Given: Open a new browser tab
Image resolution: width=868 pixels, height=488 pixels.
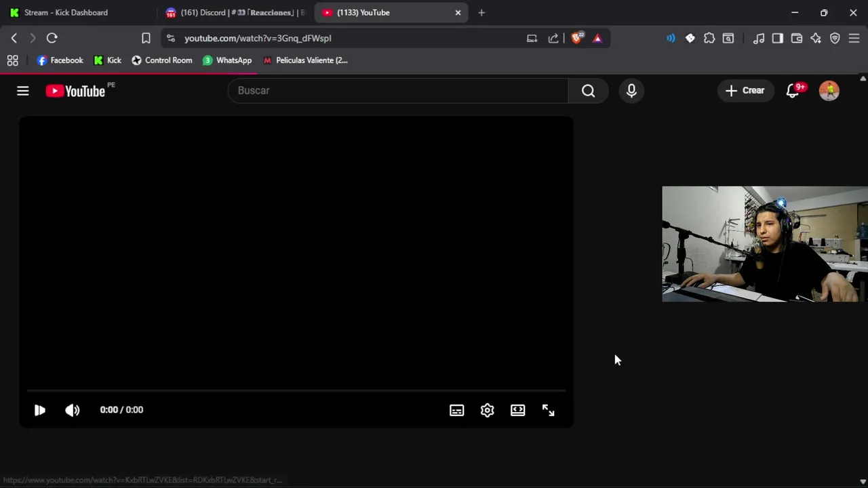Looking at the screenshot, I should click(481, 12).
